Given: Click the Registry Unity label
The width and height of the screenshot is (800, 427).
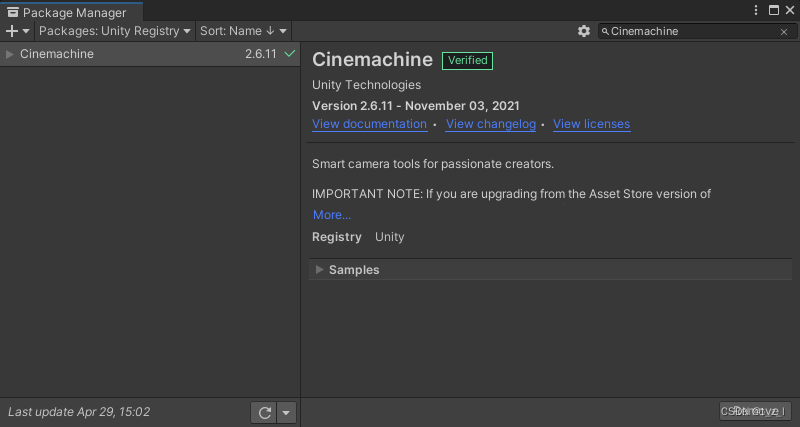Looking at the screenshot, I should pos(358,237).
